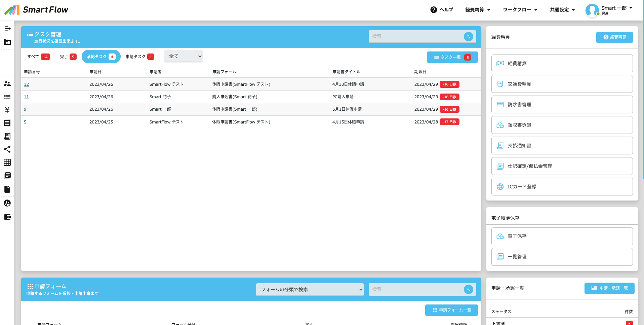The image size is (644, 325).
Task: Open the 全て filter dropdown
Action: click(184, 56)
